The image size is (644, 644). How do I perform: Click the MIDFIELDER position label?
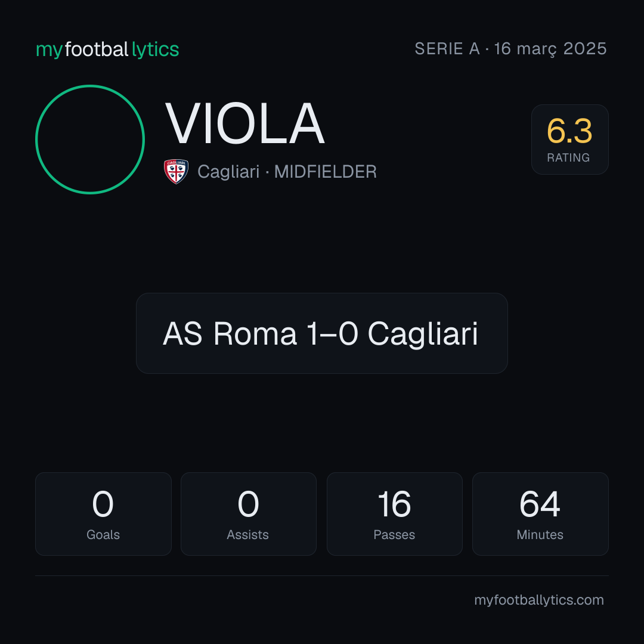tap(326, 172)
